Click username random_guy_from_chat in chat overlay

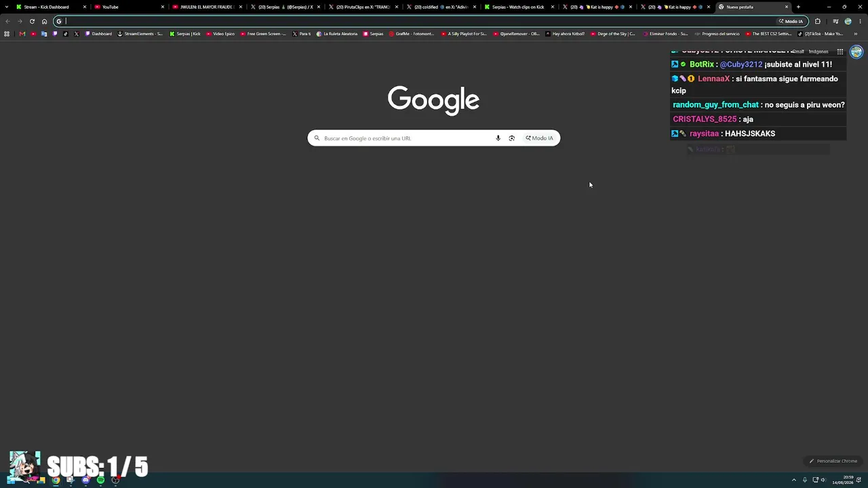tap(715, 105)
